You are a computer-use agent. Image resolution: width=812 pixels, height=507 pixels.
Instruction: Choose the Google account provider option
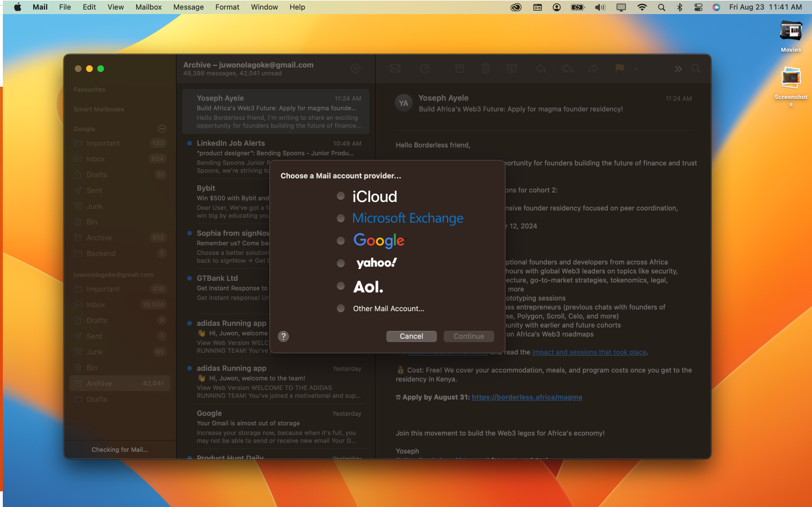[341, 241]
